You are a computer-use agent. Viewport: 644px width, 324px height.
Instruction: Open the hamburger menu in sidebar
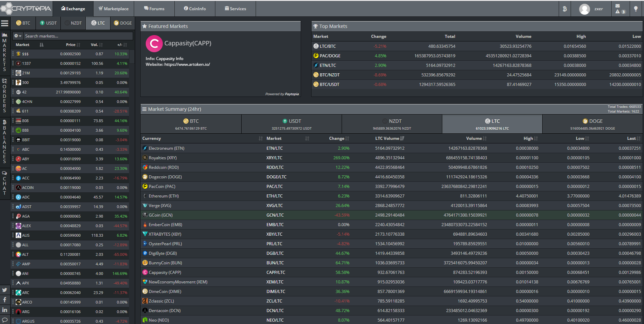pyautogui.click(x=5, y=23)
